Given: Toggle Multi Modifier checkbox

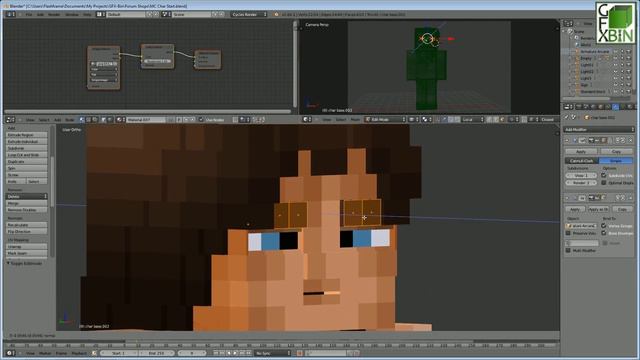Looking at the screenshot, I should [x=568, y=250].
